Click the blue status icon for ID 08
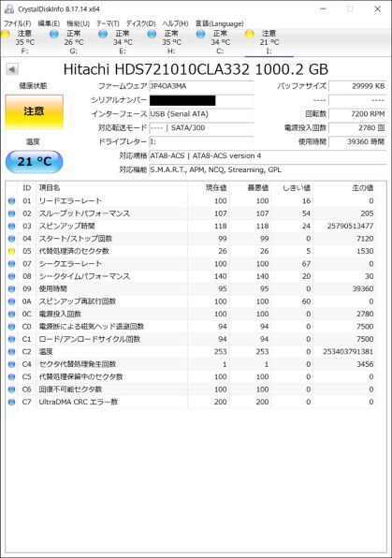392x558 pixels. tap(12, 276)
